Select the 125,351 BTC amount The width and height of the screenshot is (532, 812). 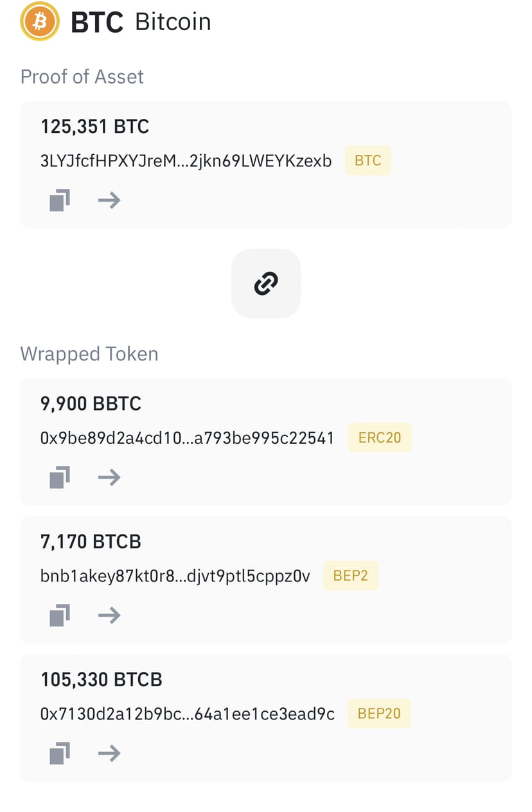pyautogui.click(x=94, y=127)
